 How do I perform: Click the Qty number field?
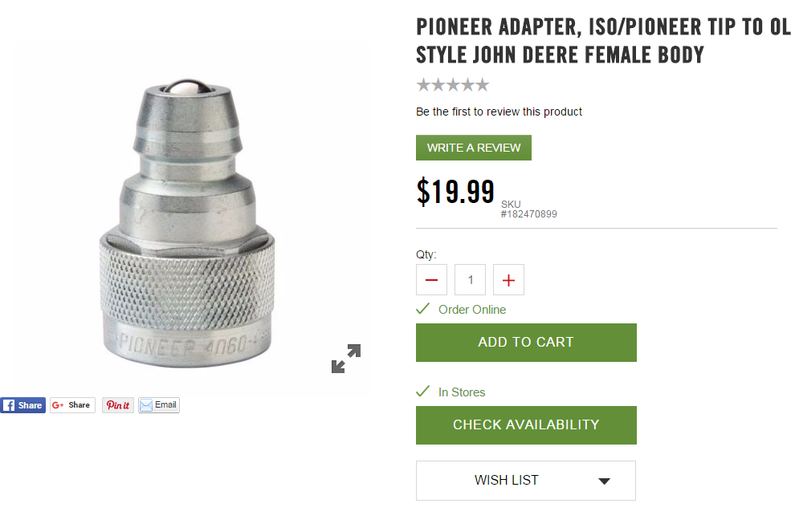tap(470, 280)
